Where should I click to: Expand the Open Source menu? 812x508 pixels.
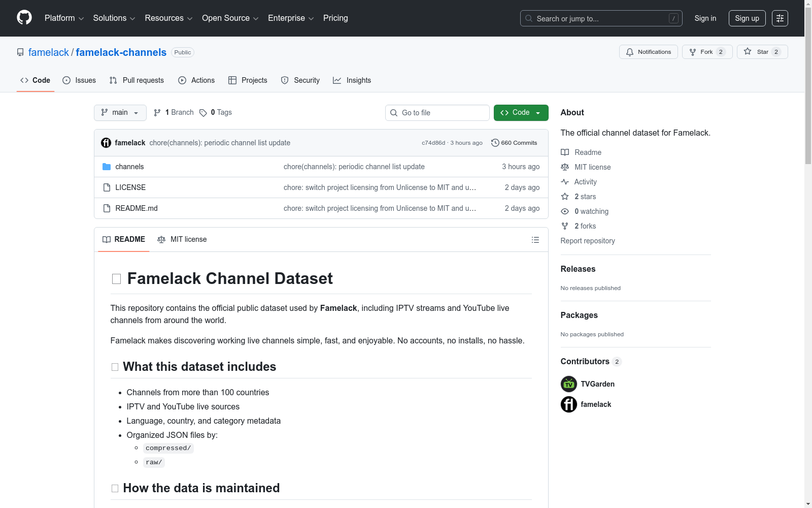tap(230, 18)
